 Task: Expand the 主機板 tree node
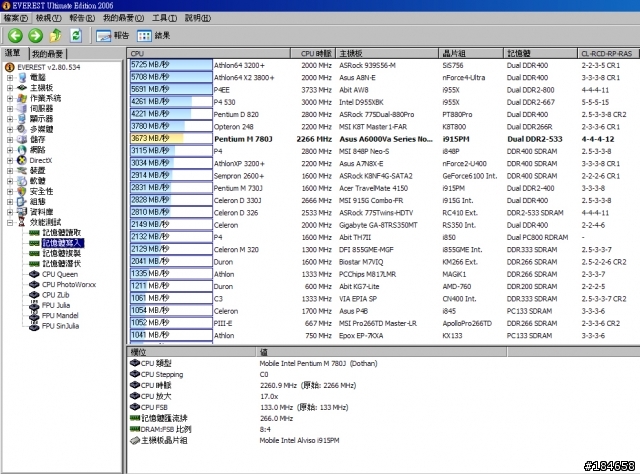click(x=10, y=88)
